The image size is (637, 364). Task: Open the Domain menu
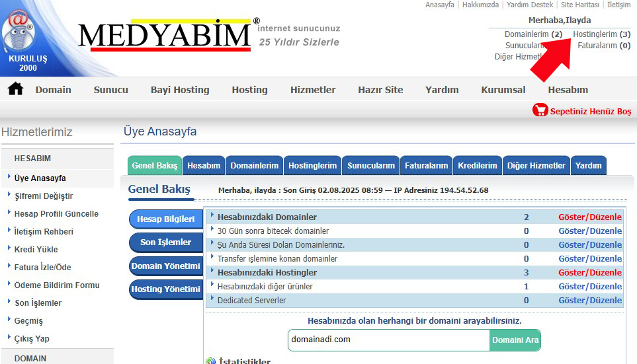53,90
